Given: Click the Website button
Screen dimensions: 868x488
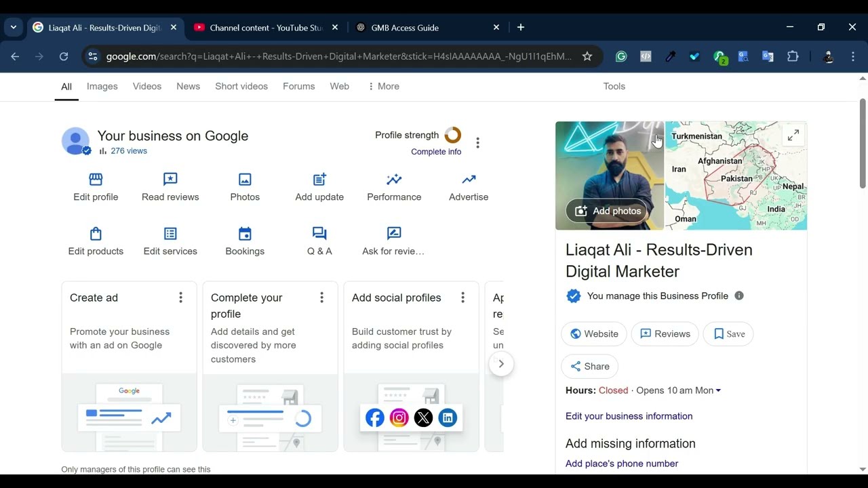Looking at the screenshot, I should 594,333.
